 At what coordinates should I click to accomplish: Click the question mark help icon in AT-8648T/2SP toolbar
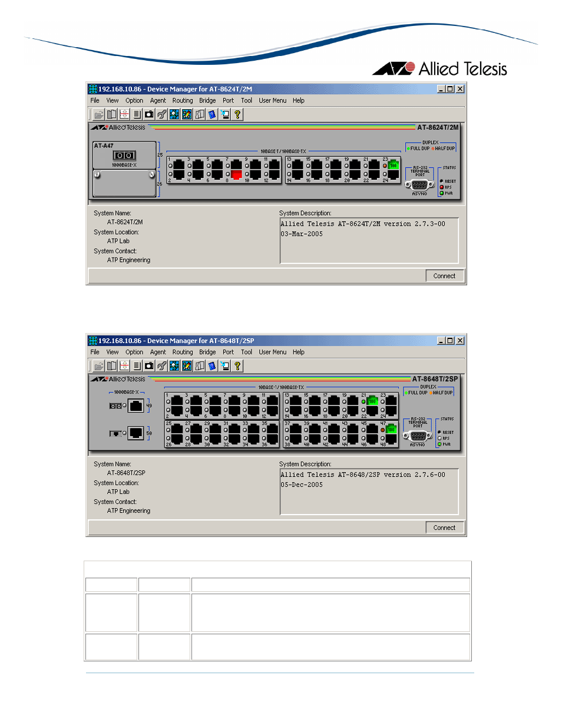coord(237,366)
